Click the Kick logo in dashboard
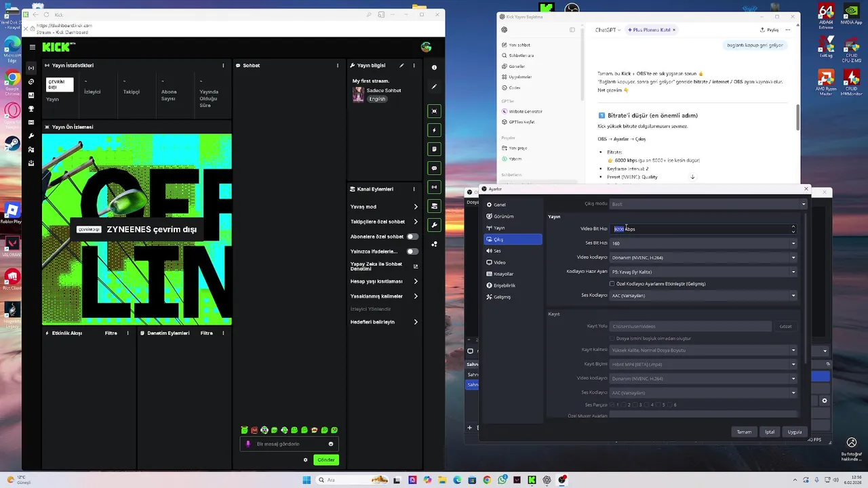868x488 pixels. (58, 47)
